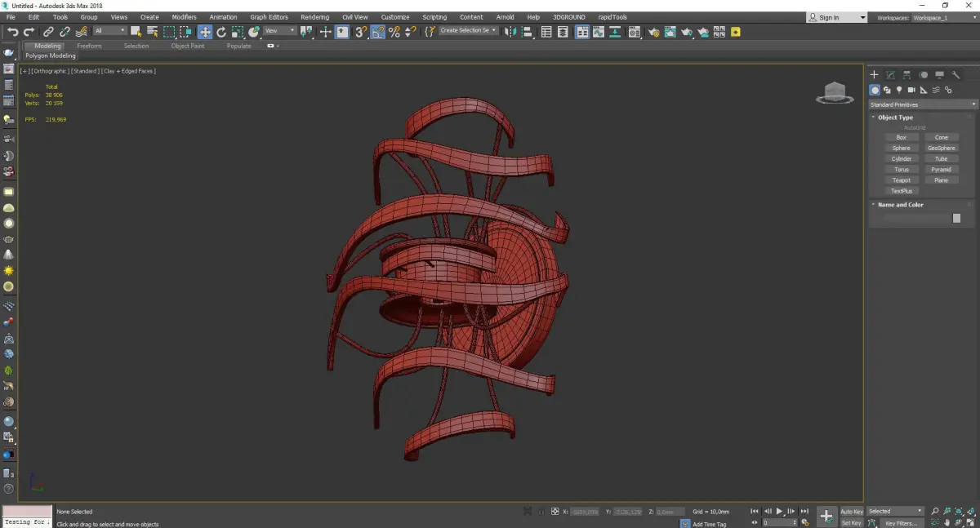
Task: Click the Undo arrow in the main toolbar
Action: (x=12, y=32)
